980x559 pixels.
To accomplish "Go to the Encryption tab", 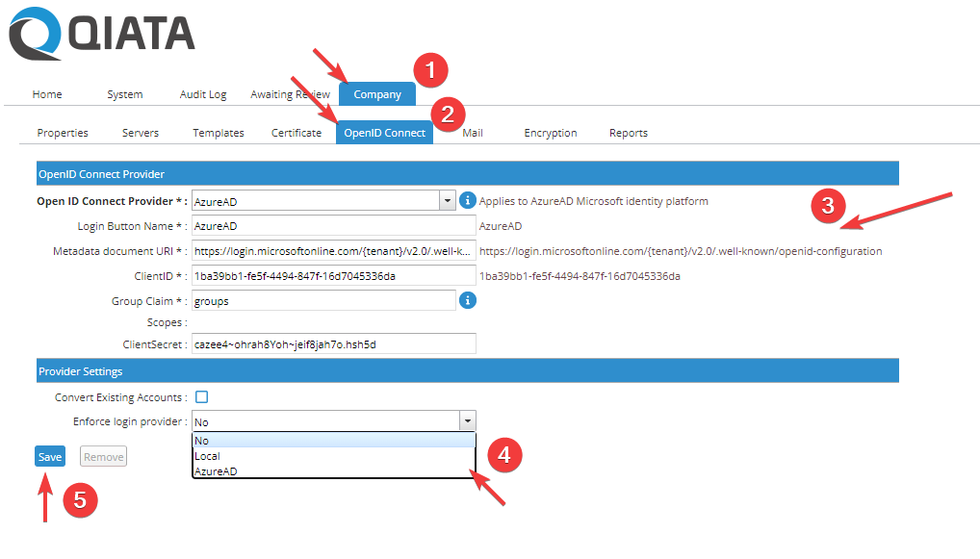I will click(550, 132).
